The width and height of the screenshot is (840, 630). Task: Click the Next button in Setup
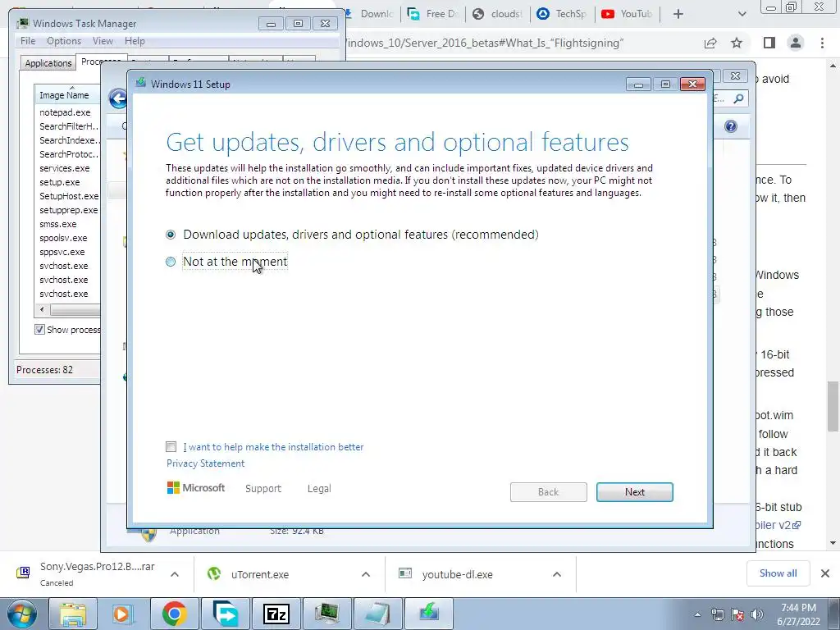(635, 492)
